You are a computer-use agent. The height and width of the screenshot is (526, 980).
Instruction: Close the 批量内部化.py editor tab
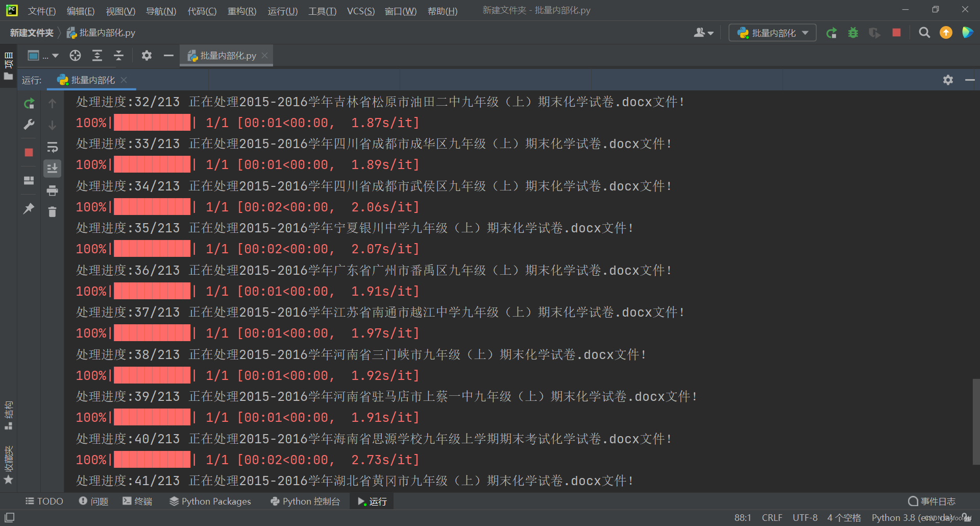pos(264,56)
